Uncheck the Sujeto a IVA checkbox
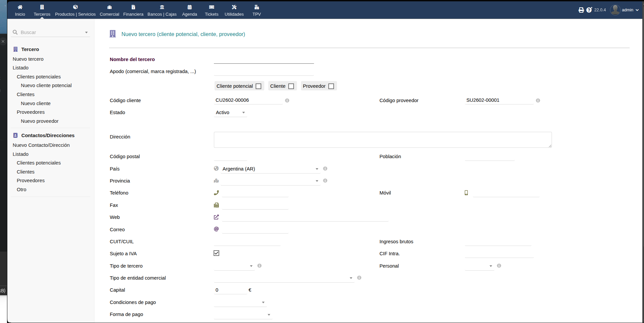The height and width of the screenshot is (323, 644). pyautogui.click(x=217, y=253)
